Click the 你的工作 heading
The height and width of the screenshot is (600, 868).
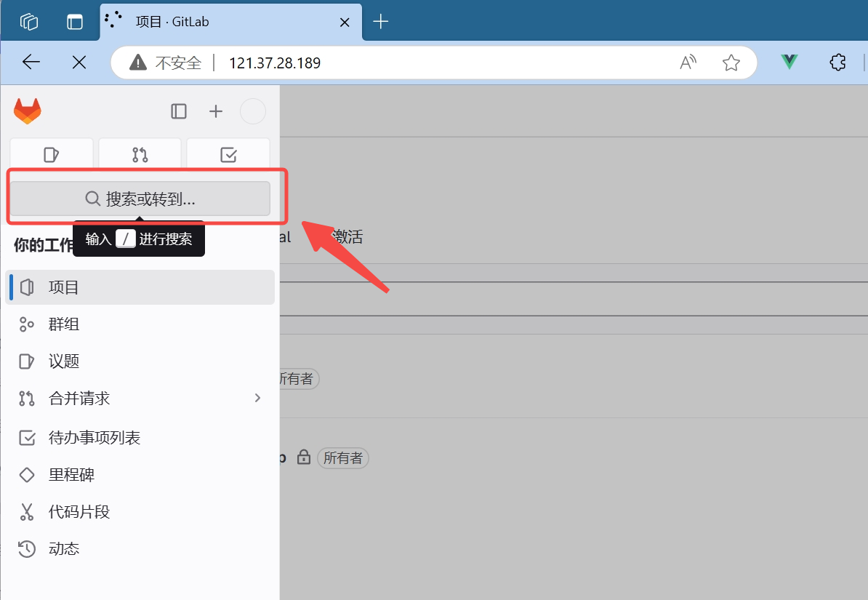(43, 244)
